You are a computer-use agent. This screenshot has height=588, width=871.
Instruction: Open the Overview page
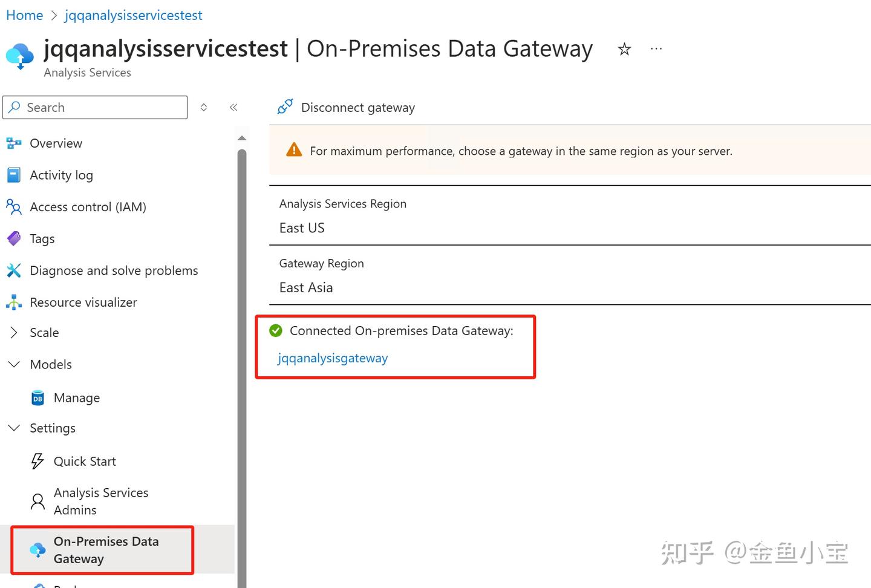[56, 143]
